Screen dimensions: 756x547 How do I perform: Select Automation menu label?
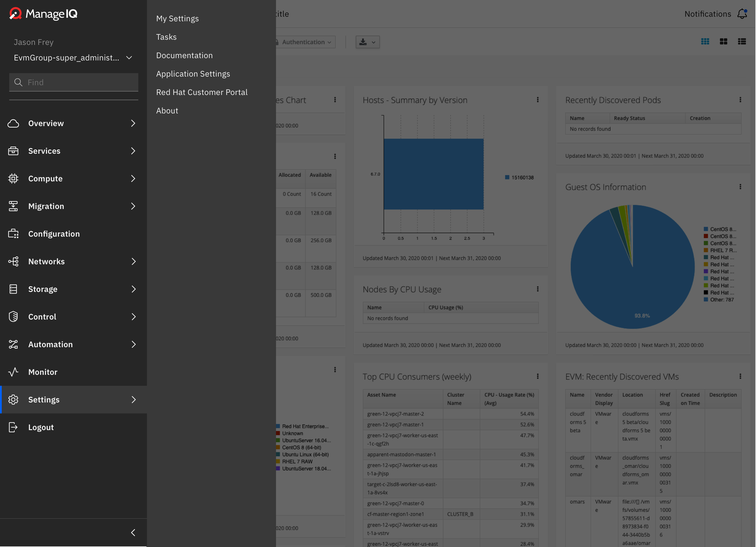tap(50, 344)
